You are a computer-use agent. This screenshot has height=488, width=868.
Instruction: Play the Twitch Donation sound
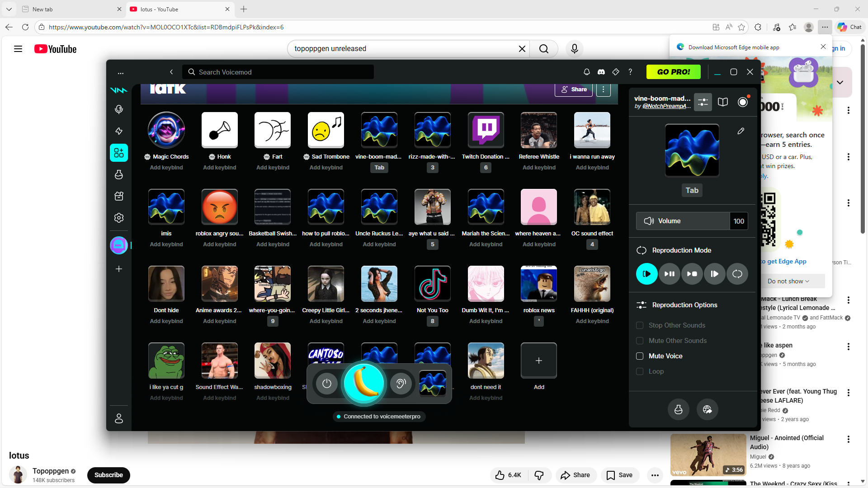[486, 130]
